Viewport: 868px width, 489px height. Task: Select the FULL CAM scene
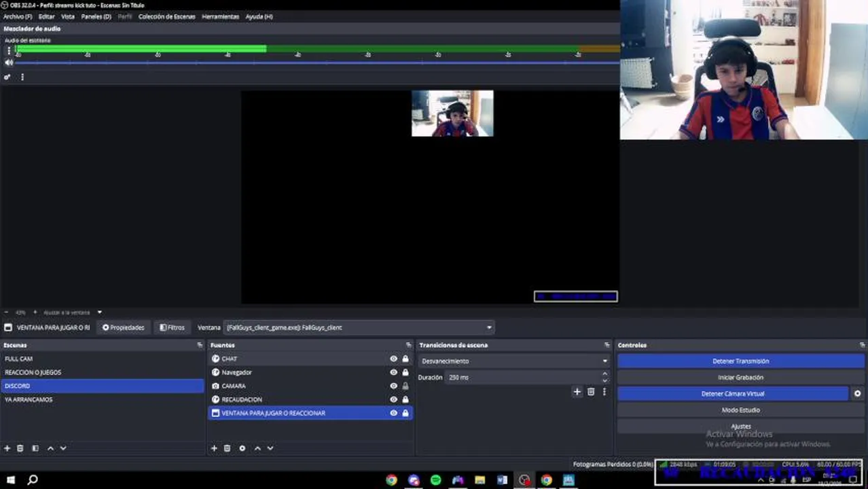[103, 359]
